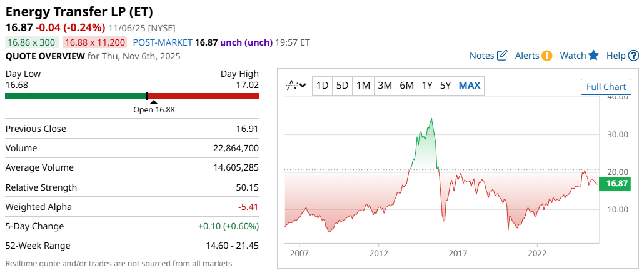
Task: Open the chart type dropdown
Action: (296, 86)
